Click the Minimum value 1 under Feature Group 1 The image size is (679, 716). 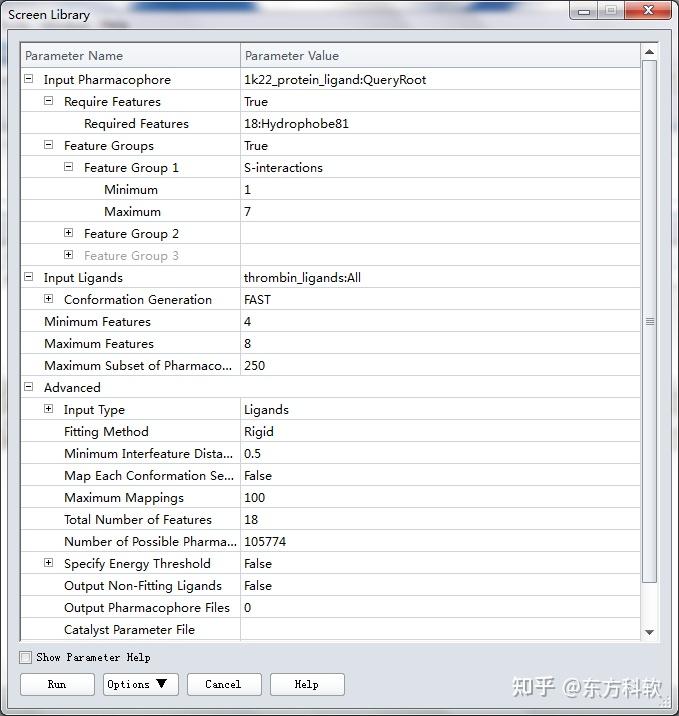(247, 190)
